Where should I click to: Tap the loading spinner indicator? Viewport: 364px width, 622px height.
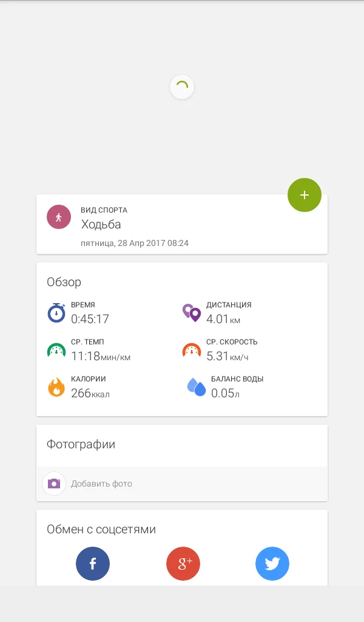(x=182, y=87)
